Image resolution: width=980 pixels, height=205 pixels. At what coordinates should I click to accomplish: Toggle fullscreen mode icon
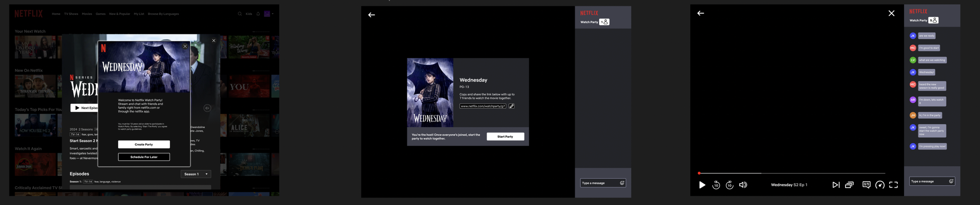[893, 185]
